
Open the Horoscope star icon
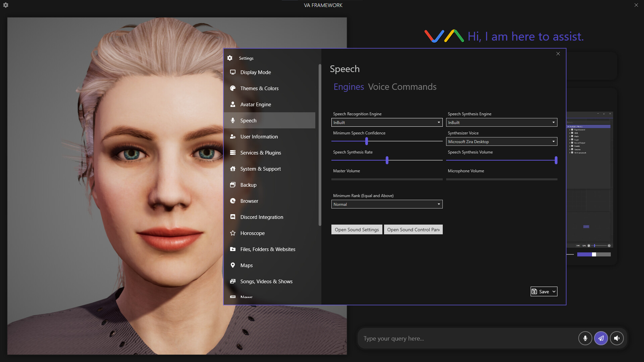point(233,233)
